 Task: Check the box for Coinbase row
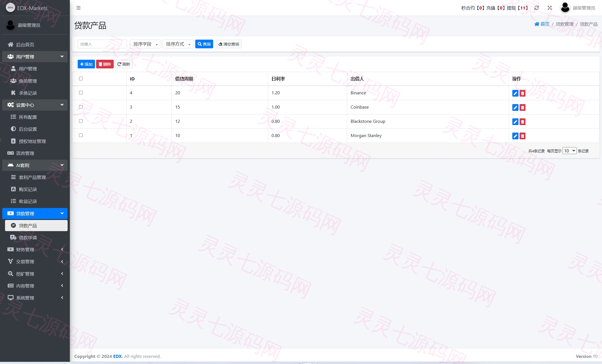click(81, 107)
